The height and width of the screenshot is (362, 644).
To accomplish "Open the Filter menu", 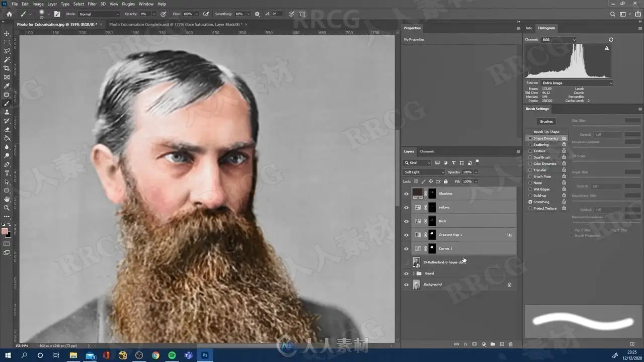I will (92, 4).
